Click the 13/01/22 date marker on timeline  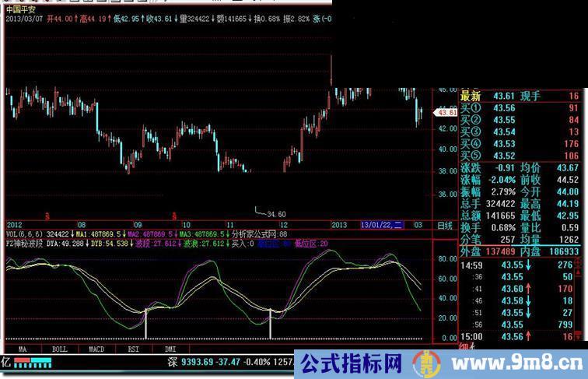coord(381,225)
